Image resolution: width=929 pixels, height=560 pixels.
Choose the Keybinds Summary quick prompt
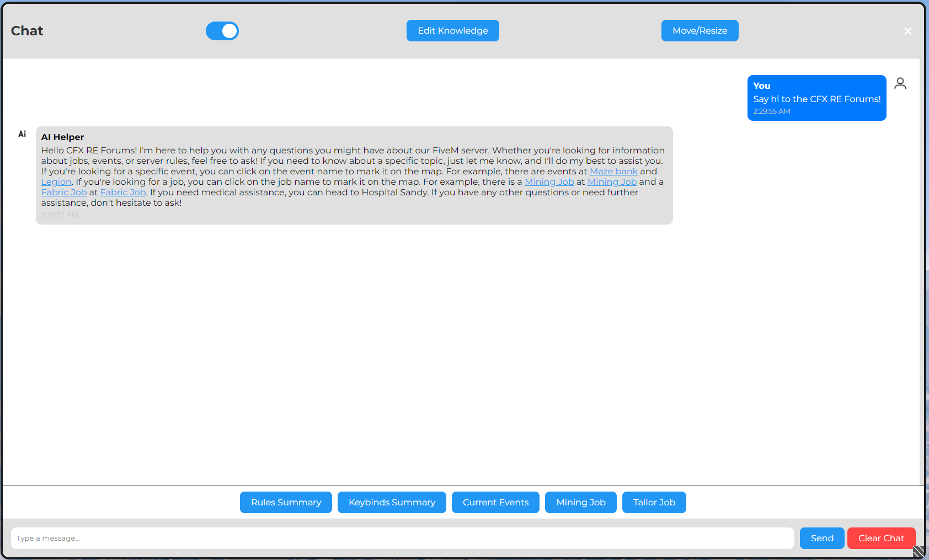[392, 503]
